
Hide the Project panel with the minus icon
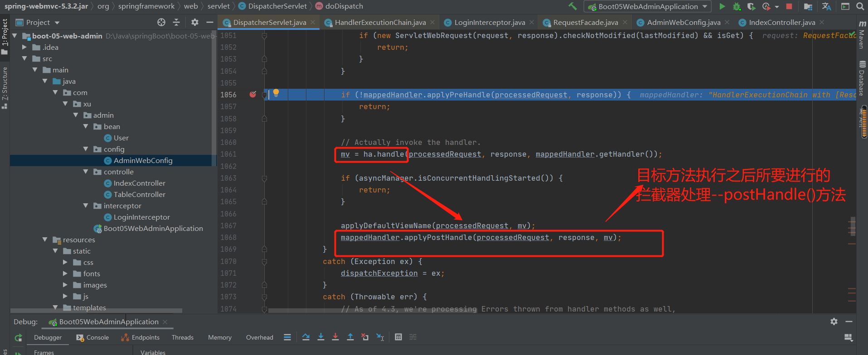209,22
